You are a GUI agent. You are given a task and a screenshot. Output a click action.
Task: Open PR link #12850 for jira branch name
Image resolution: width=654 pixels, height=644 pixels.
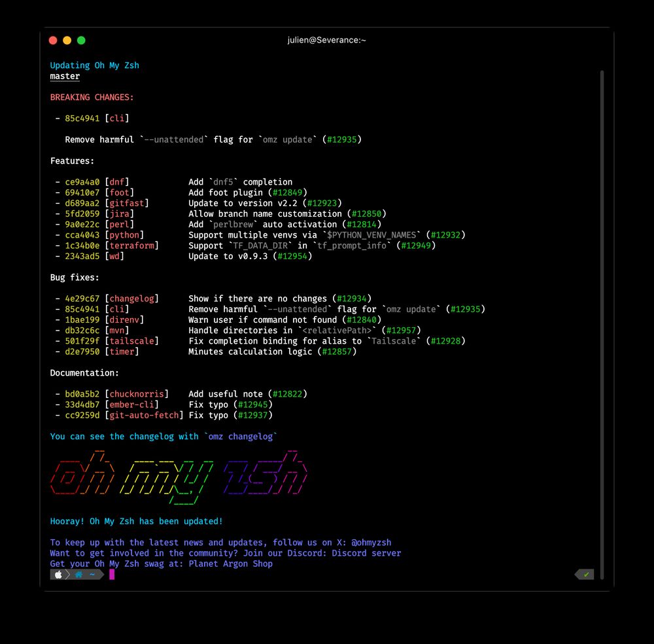[367, 214]
